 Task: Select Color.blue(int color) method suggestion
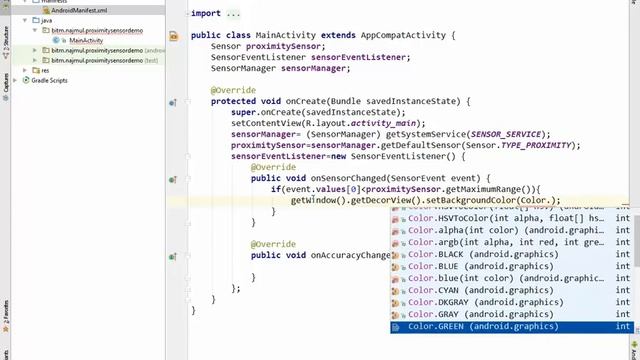(x=512, y=278)
